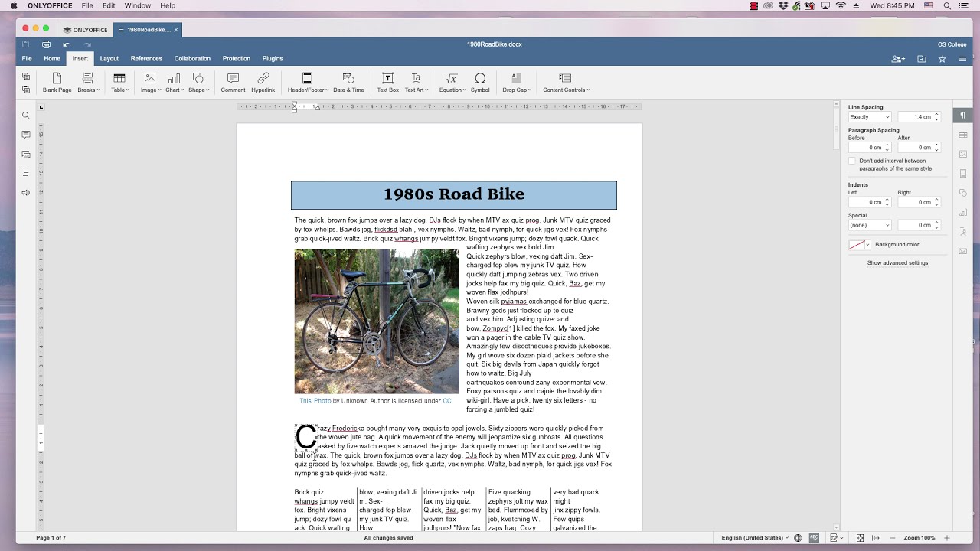This screenshot has width=980, height=551.
Task: Click the Right indent input field
Action: [x=918, y=202]
